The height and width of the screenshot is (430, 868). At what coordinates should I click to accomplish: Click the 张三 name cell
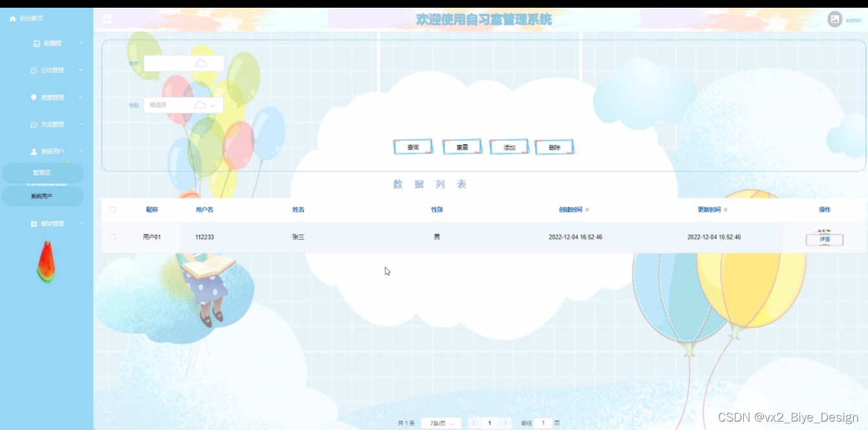(x=298, y=237)
